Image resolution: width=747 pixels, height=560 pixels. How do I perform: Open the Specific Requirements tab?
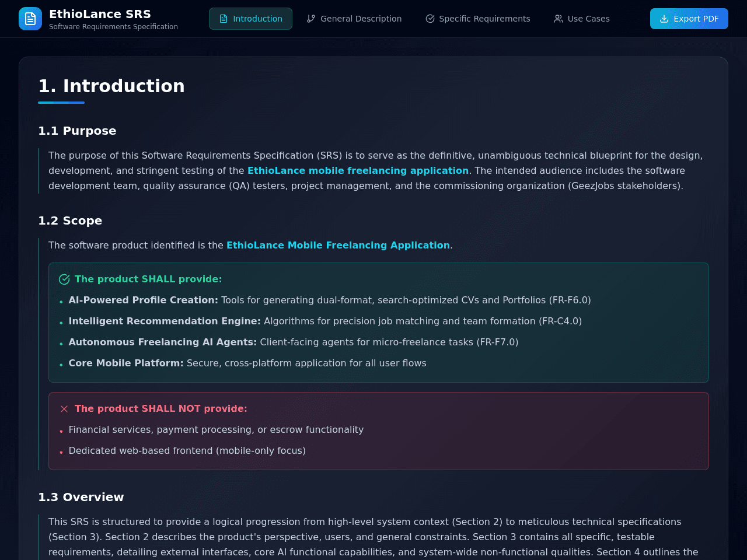coord(478,19)
